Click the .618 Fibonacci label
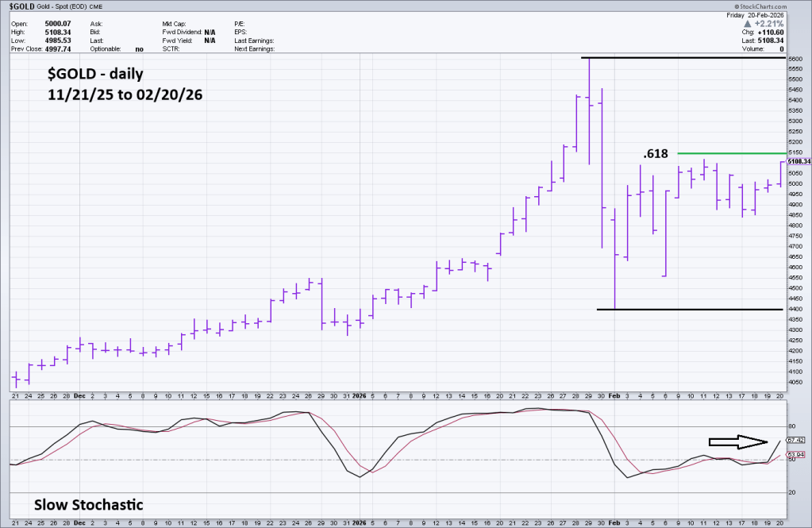The width and height of the screenshot is (812, 528). tap(655, 153)
